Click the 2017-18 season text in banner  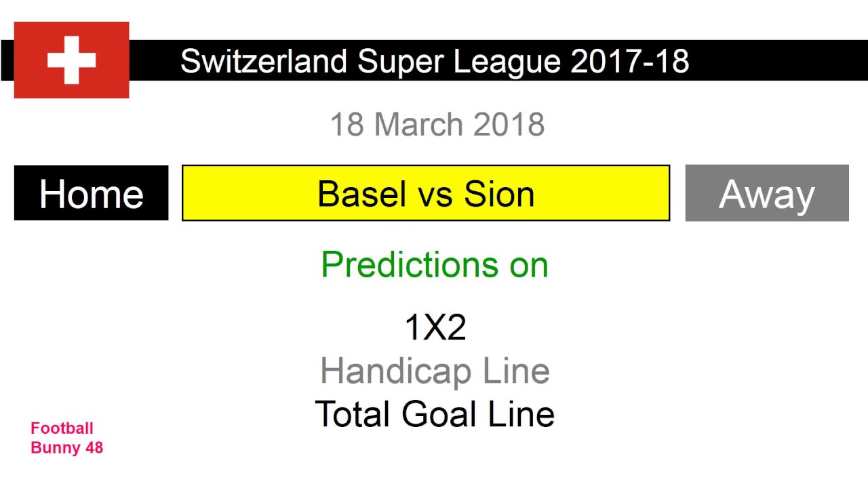[629, 61]
